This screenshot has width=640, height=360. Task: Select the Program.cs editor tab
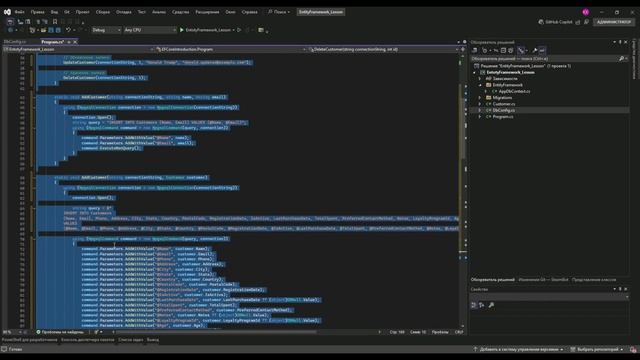(53, 42)
